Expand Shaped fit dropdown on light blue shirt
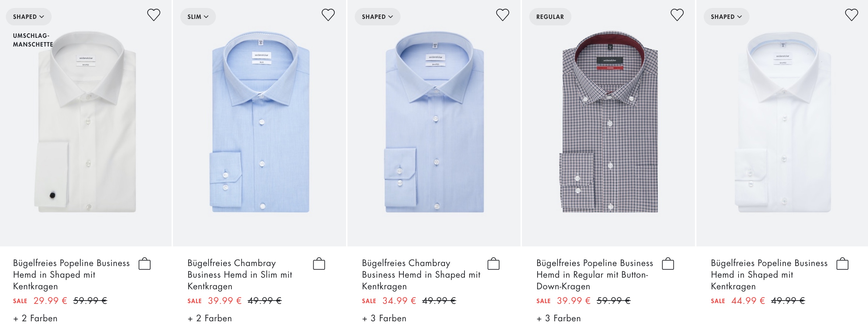The width and height of the screenshot is (868, 330). (x=377, y=17)
